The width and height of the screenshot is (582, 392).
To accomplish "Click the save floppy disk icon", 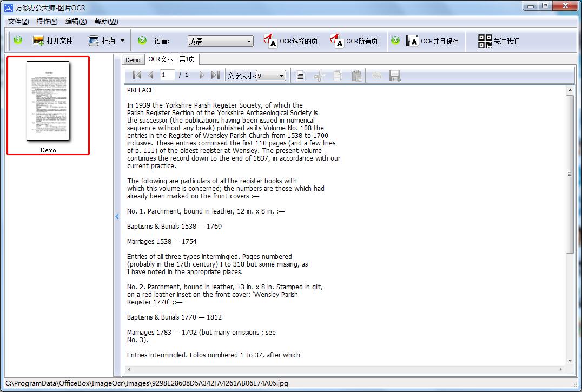I will coord(395,76).
